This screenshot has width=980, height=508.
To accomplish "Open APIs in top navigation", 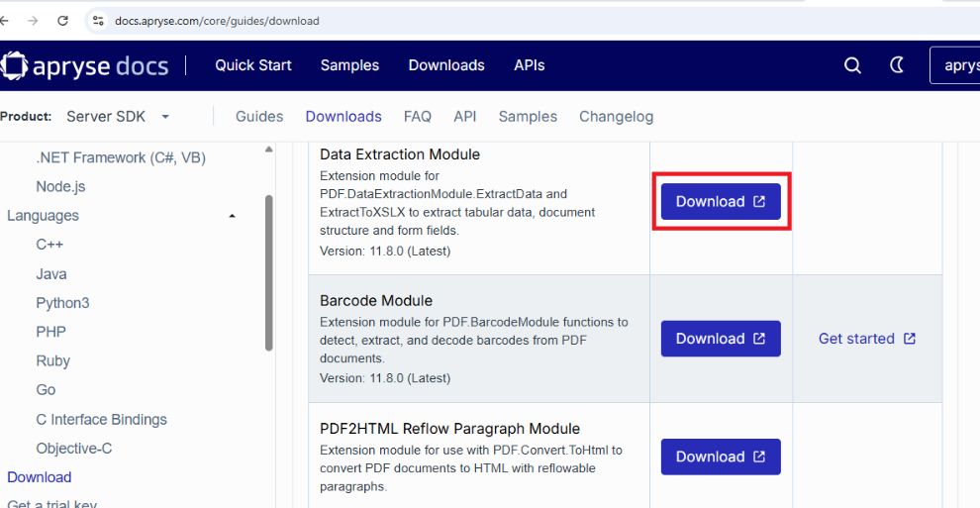I will (530, 65).
